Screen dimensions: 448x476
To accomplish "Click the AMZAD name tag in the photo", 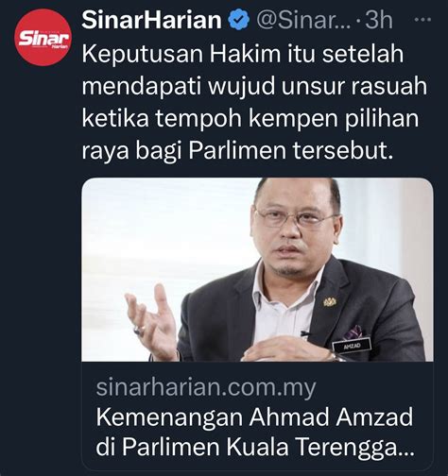I will click(352, 347).
